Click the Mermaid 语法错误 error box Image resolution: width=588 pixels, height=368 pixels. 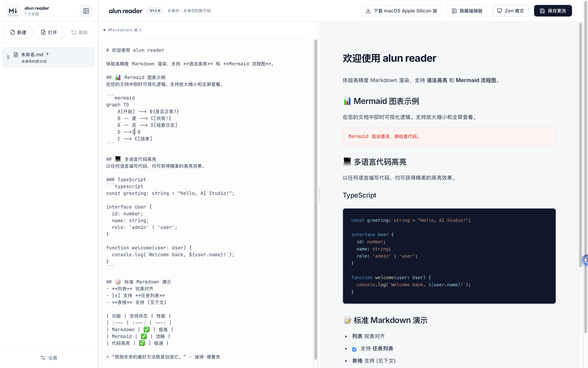(x=449, y=136)
